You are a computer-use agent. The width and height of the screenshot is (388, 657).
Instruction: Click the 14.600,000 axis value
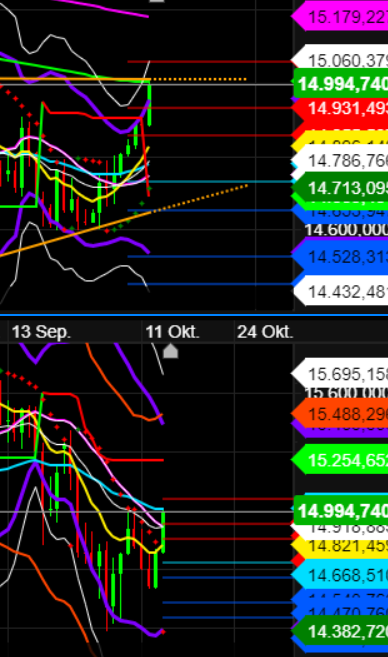click(346, 230)
